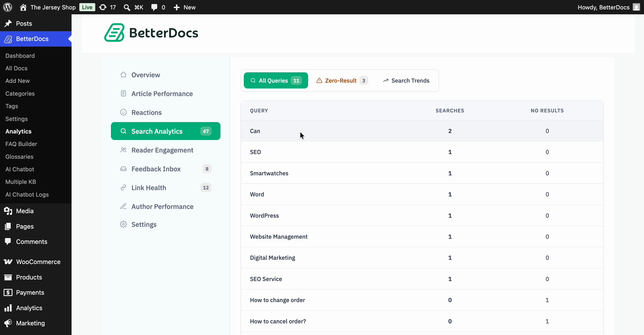Click the Feedback Inbox tray icon

tap(123, 169)
